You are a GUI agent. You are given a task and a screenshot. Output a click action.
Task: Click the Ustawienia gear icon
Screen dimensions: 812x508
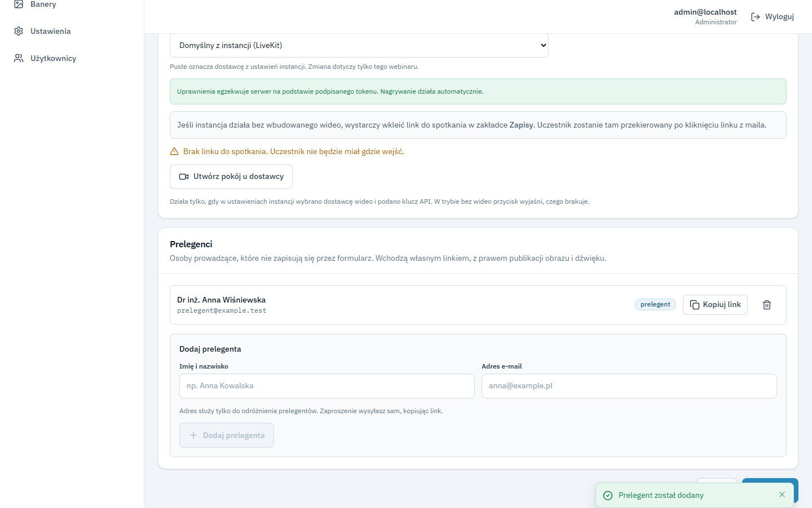(x=19, y=31)
